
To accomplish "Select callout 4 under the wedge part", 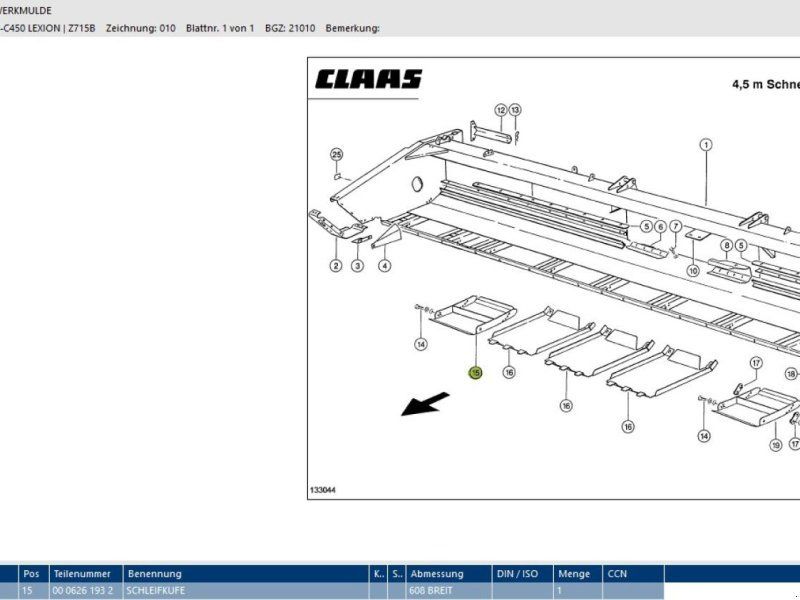I will click(385, 266).
